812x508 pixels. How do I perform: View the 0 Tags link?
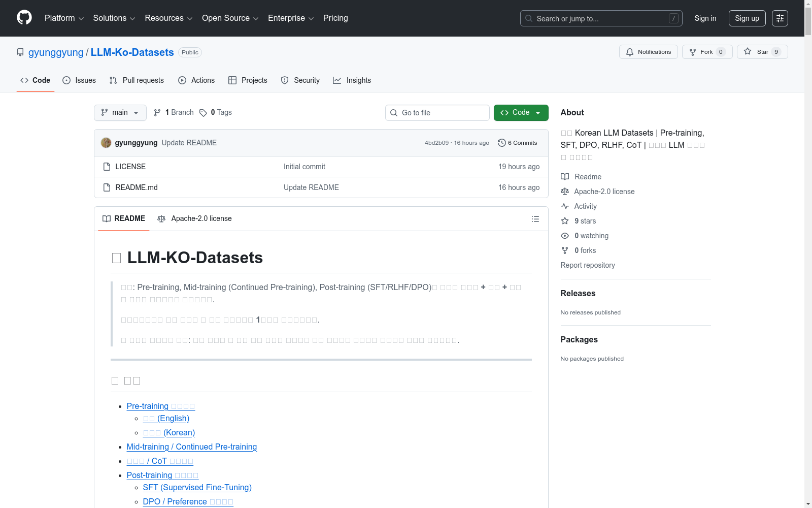[216, 113]
